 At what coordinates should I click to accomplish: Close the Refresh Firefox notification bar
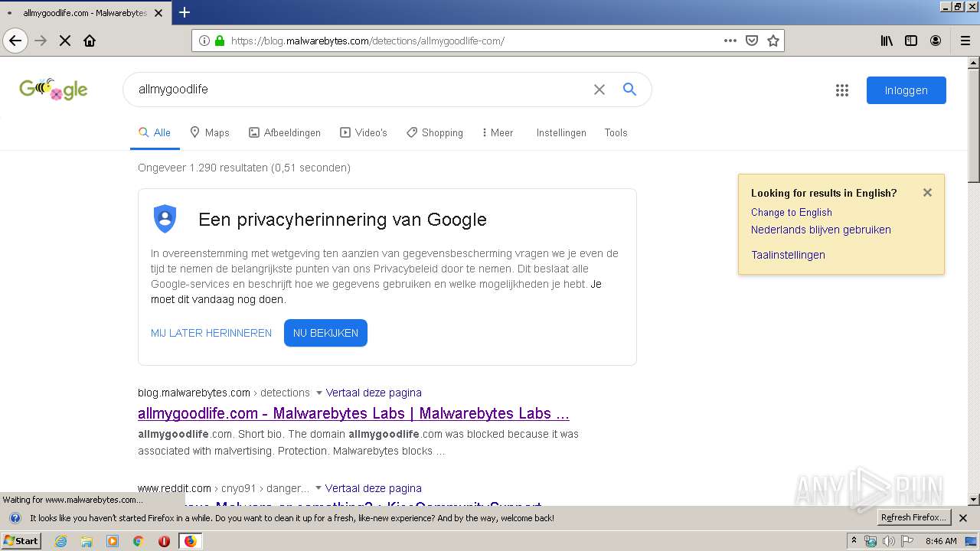[963, 518]
